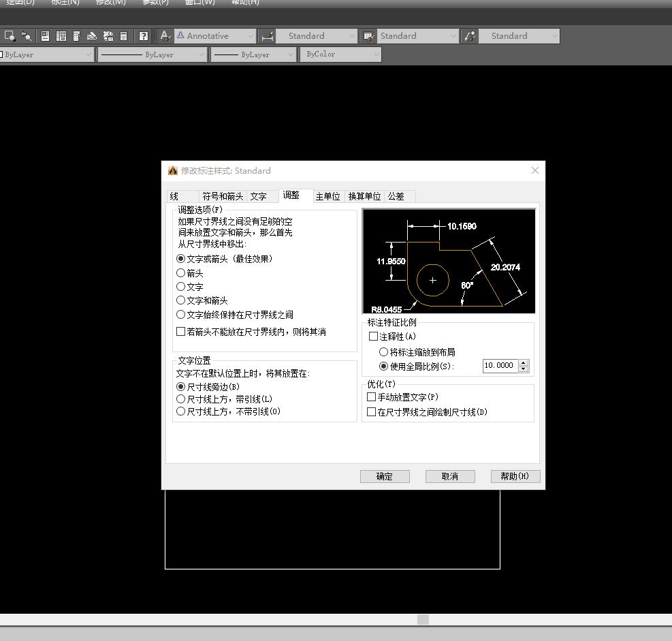
Task: Click the 取消 button
Action: click(449, 476)
